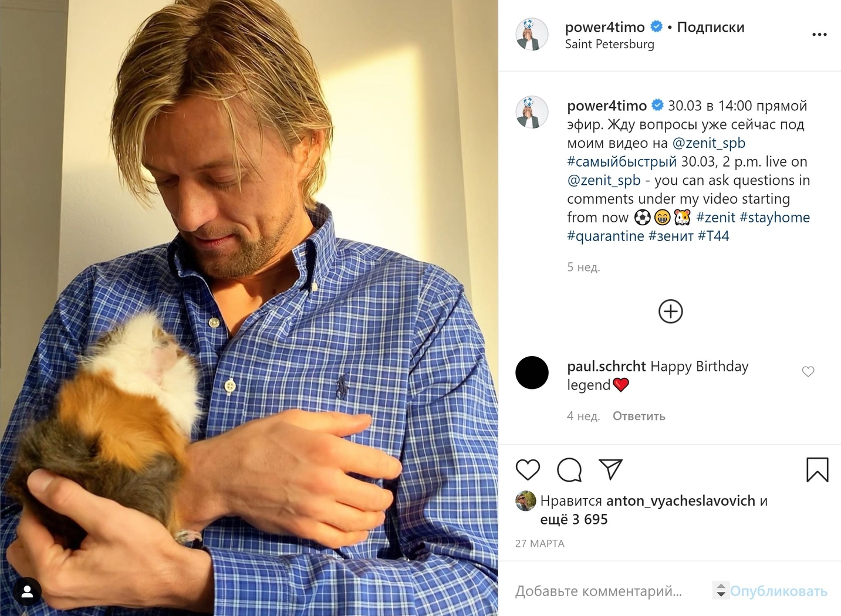The image size is (841, 616).
Task: Load more comments with plus circle
Action: pyautogui.click(x=670, y=312)
